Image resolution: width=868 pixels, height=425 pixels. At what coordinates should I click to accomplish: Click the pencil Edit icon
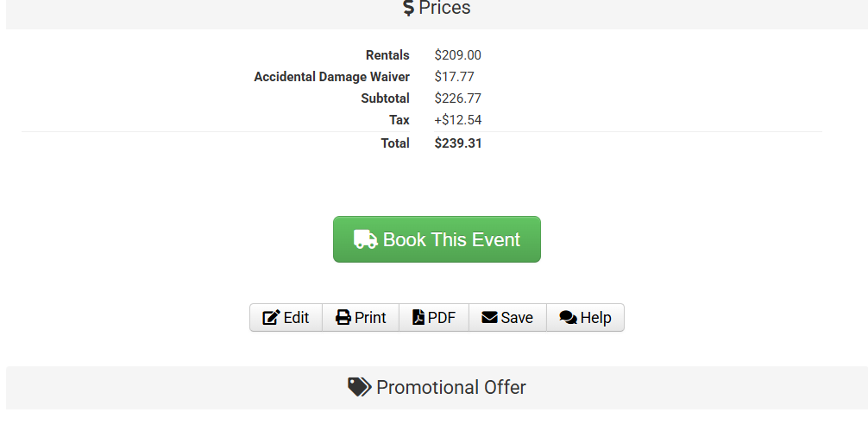click(271, 318)
